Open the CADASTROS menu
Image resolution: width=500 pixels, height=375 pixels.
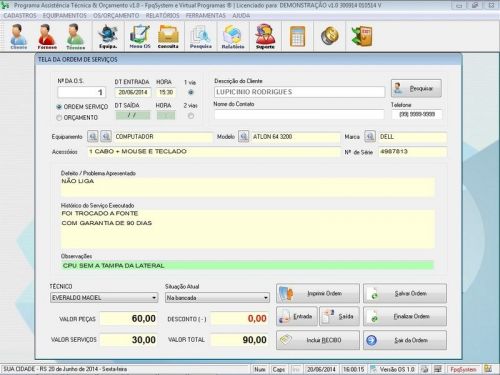tap(20, 16)
